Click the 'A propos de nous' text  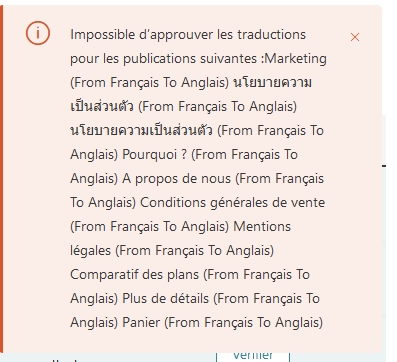click(x=177, y=179)
